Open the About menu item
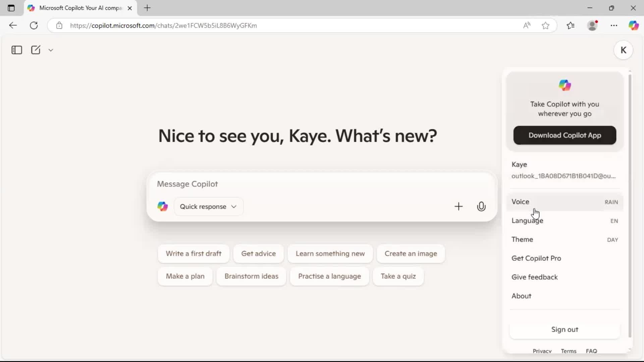The height and width of the screenshot is (362, 644). (565, 296)
